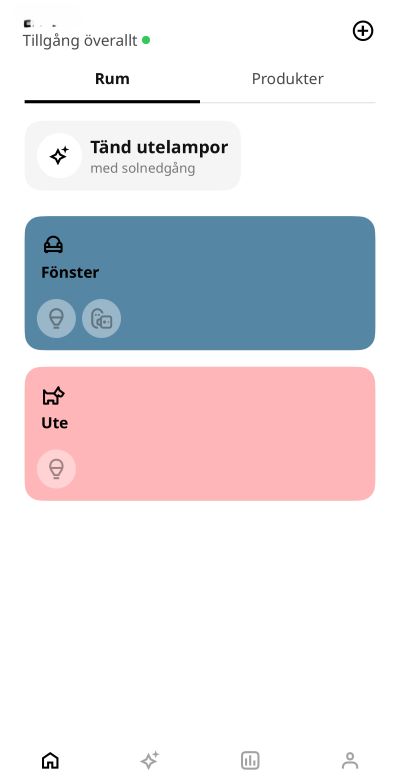Screen dimensions: 400x782
Task: Switch to the Rum tab
Action: 112,79
